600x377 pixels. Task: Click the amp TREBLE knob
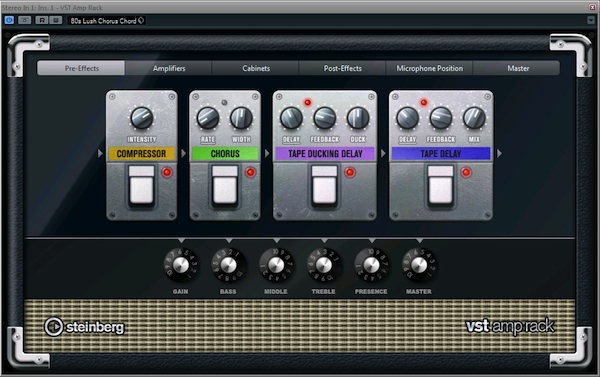point(324,265)
